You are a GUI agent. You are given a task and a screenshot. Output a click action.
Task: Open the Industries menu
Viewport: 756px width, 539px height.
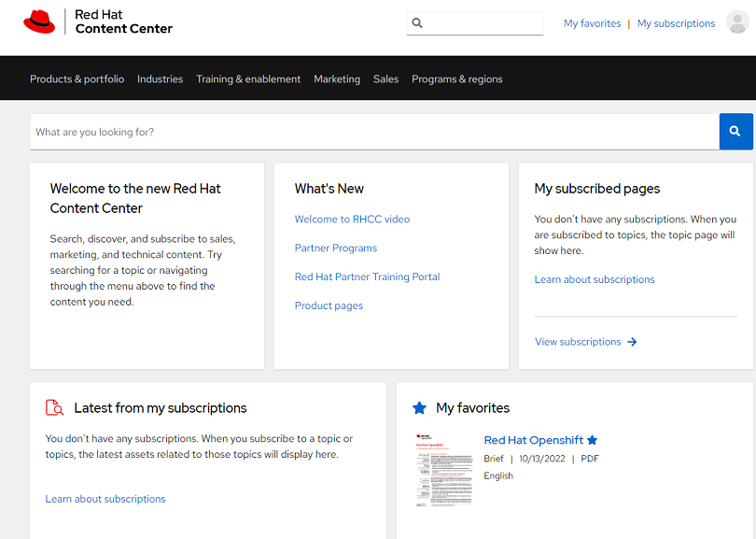tap(161, 79)
